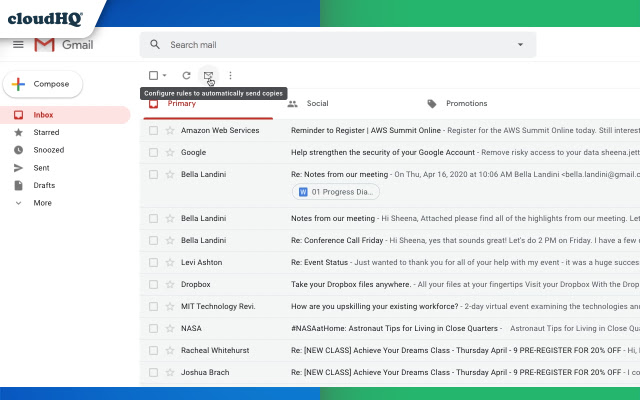Open the main menu hamburger icon
The height and width of the screenshot is (400, 640).
[18, 45]
